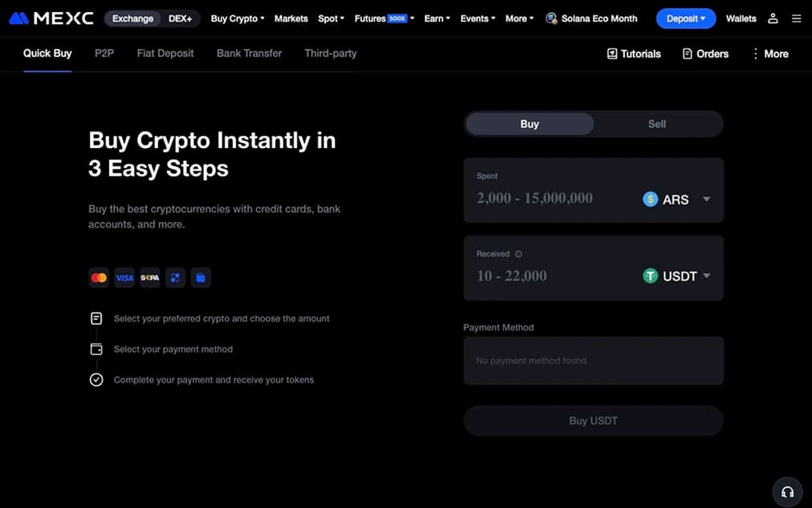Viewport: 812px width, 508px height.
Task: Expand the Earn dropdown menu
Action: (437, 18)
